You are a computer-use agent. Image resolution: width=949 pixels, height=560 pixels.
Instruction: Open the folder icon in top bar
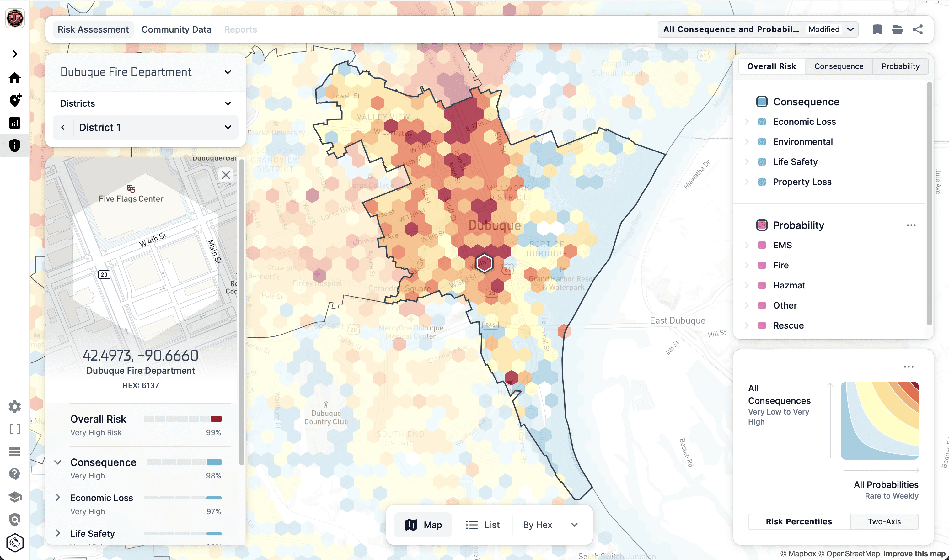tap(897, 29)
